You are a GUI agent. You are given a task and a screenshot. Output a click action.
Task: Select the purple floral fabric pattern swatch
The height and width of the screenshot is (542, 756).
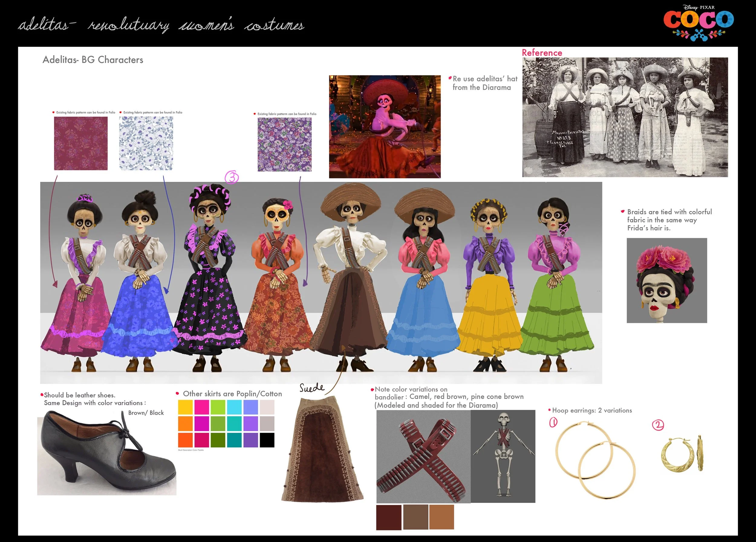point(285,144)
